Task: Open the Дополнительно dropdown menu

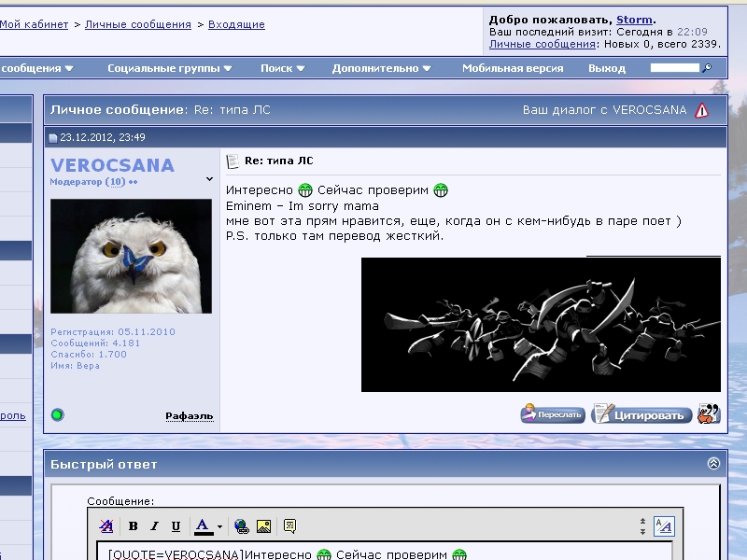Action: 381,68
